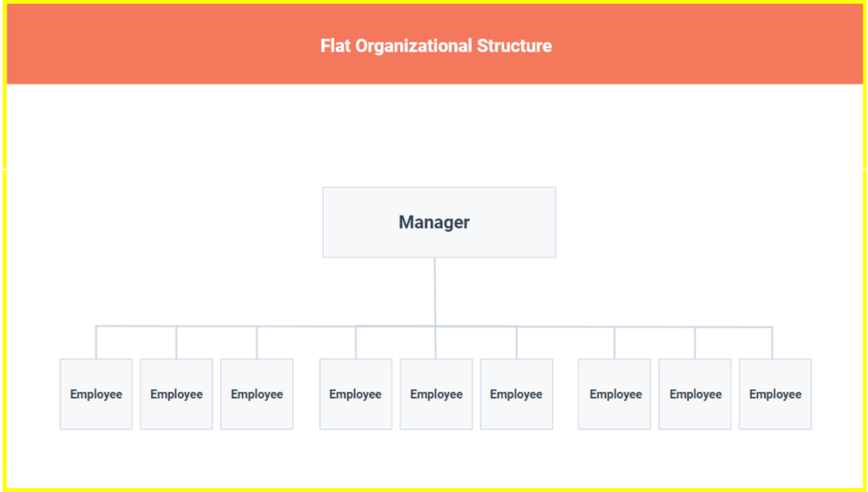The image size is (868, 492).
Task: Select the first Employee box from left
Action: coord(96,394)
